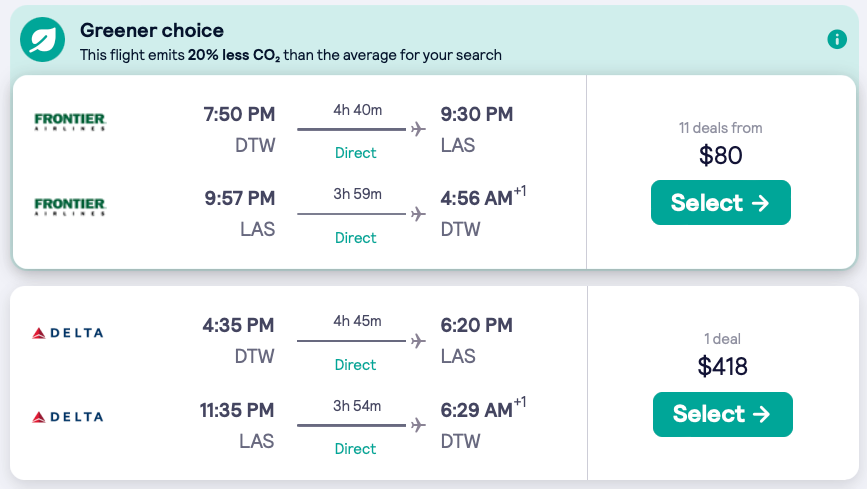The image size is (867, 489).
Task: Select the $80 Frontier flight deal
Action: (x=720, y=203)
